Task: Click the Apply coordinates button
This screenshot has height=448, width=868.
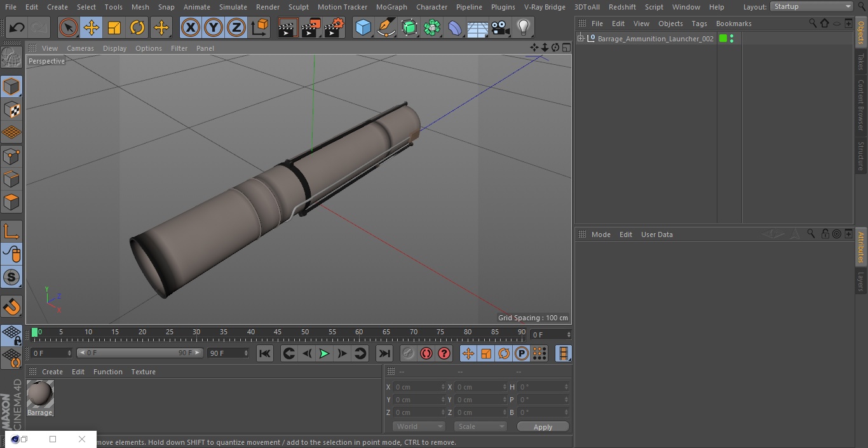Action: [x=543, y=427]
